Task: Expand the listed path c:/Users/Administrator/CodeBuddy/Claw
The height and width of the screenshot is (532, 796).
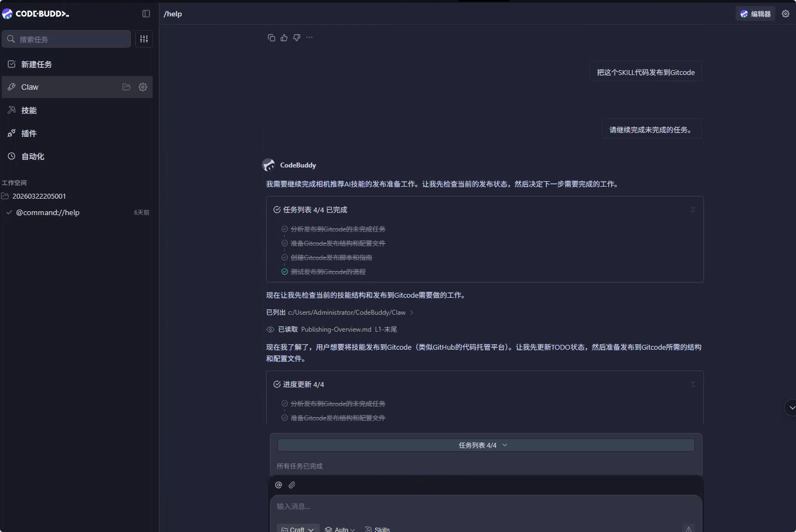Action: [x=339, y=313]
